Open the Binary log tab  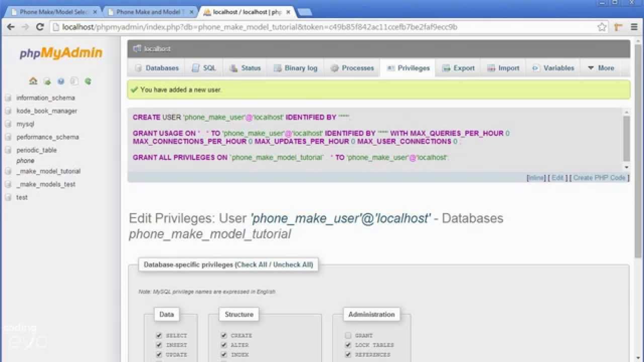click(x=295, y=68)
